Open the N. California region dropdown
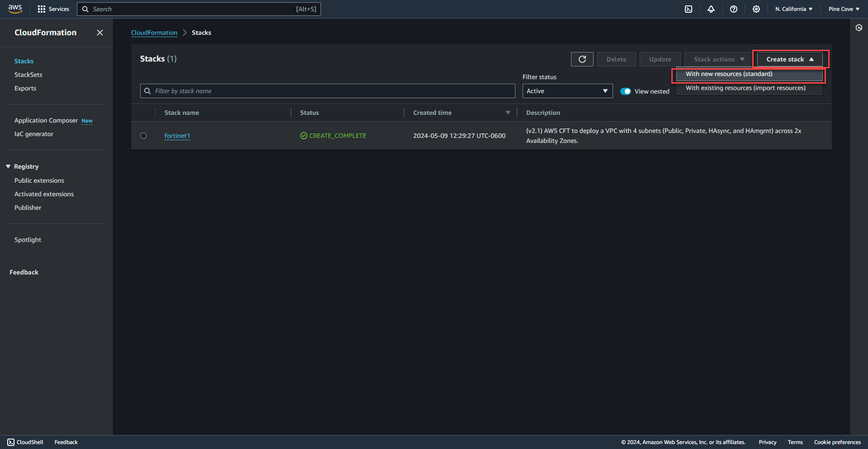Viewport: 868px width, 449px height. 794,9
